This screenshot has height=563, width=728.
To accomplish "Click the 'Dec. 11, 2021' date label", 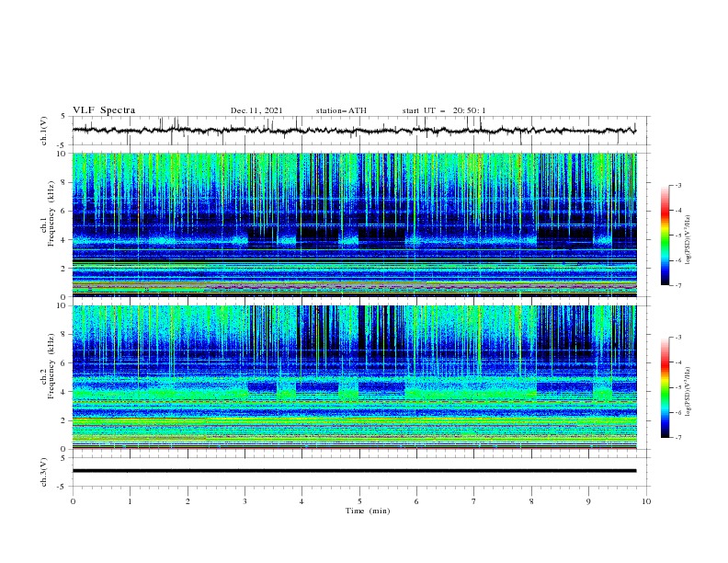I will click(x=256, y=110).
